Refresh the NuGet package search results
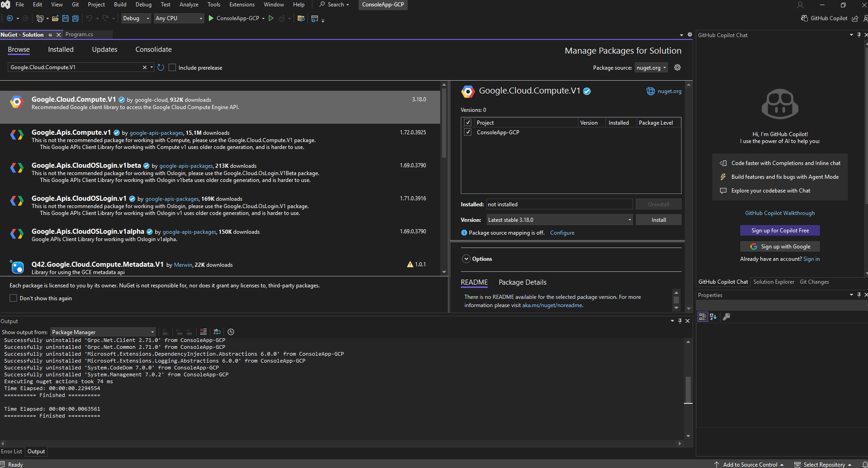The width and height of the screenshot is (868, 468). (161, 67)
